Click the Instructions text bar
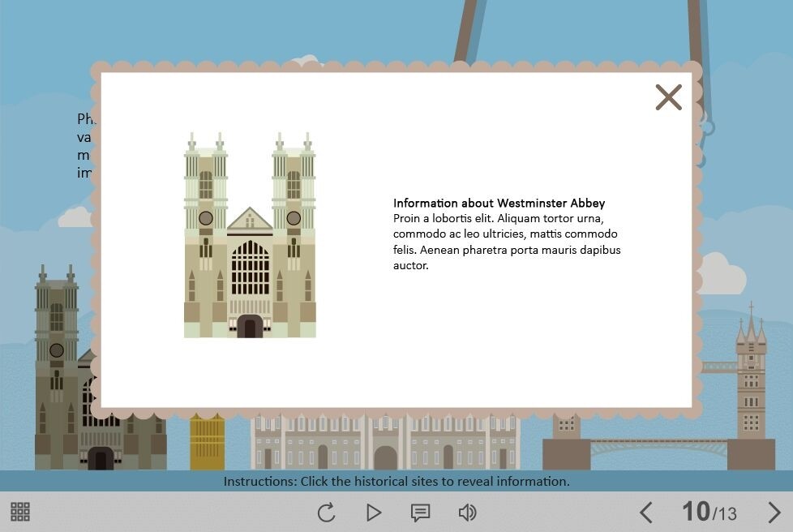The width and height of the screenshot is (793, 532). click(396, 481)
